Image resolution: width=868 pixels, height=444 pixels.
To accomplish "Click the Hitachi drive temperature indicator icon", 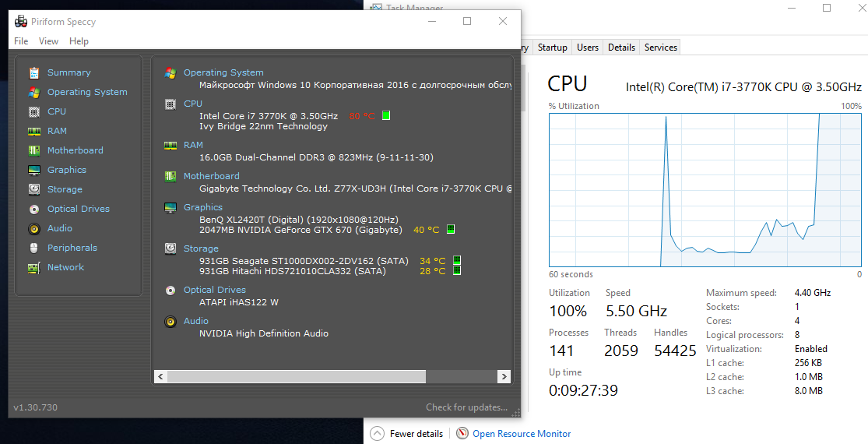I will pyautogui.click(x=457, y=271).
